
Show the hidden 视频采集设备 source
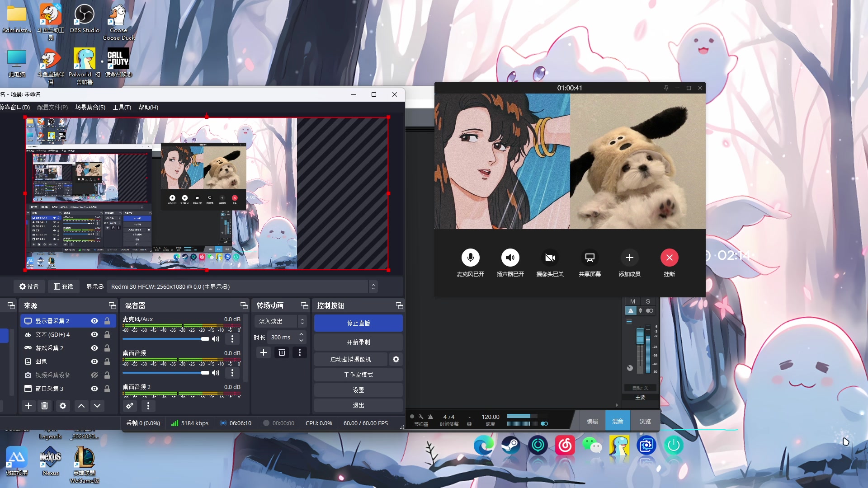coord(94,375)
